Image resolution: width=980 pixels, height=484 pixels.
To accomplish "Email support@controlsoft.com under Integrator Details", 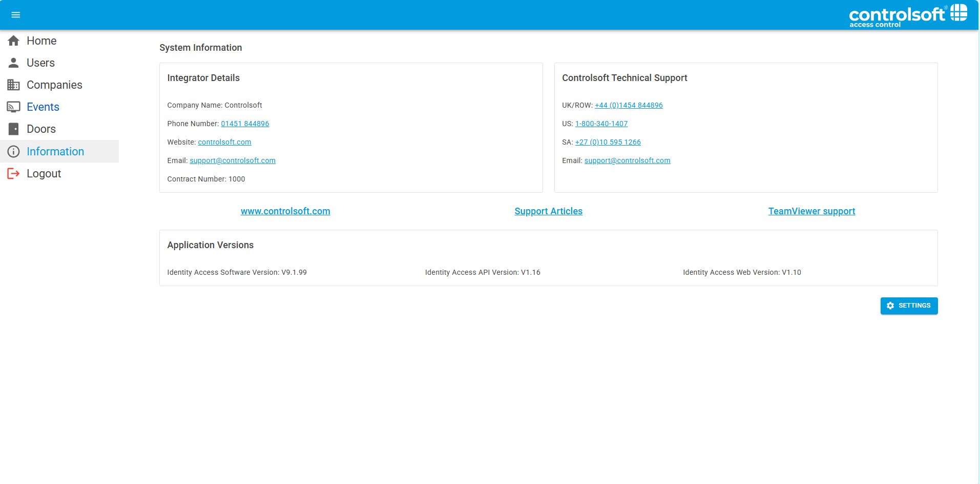I will 233,160.
